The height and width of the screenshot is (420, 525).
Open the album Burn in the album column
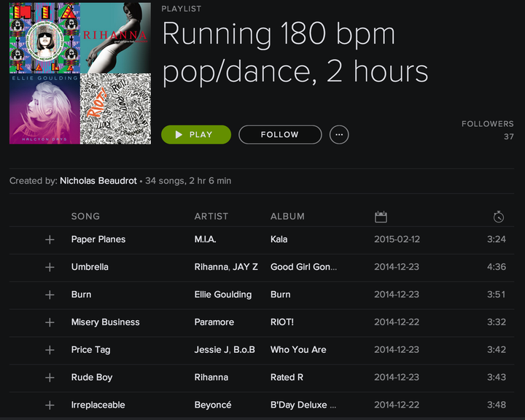click(281, 295)
